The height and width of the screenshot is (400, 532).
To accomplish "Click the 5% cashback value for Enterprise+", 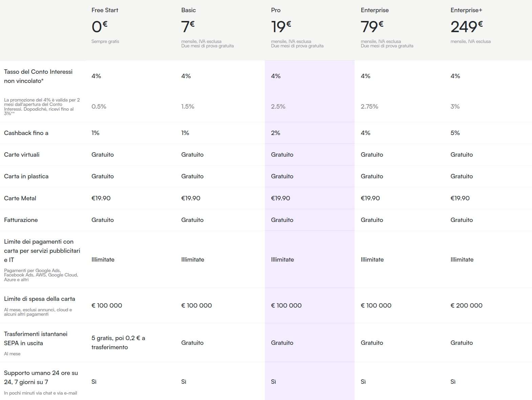I will point(455,133).
